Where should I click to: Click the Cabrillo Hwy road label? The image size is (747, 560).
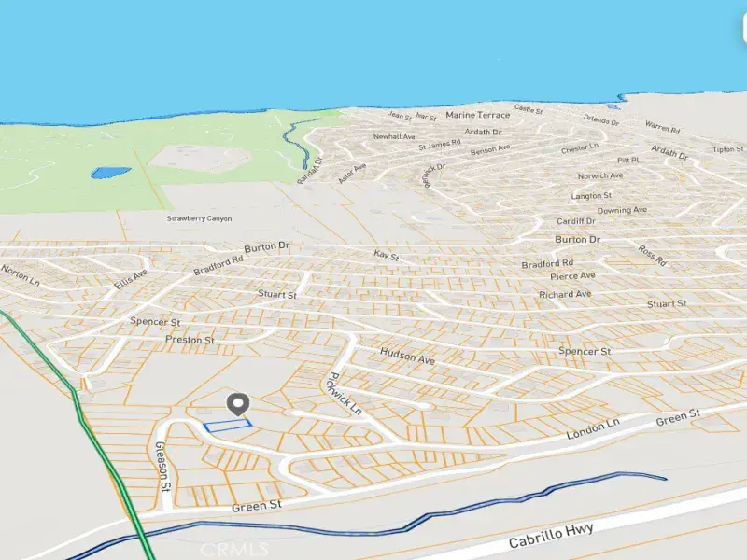coord(551,536)
